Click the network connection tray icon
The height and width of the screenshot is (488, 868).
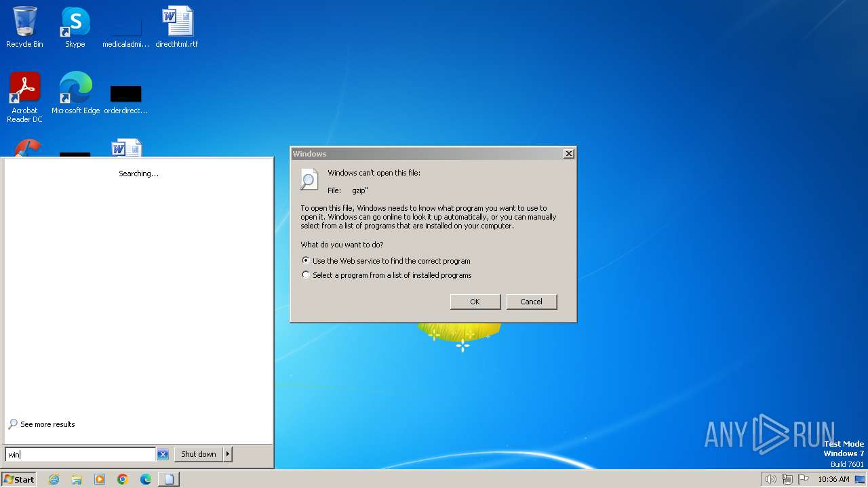(x=787, y=479)
